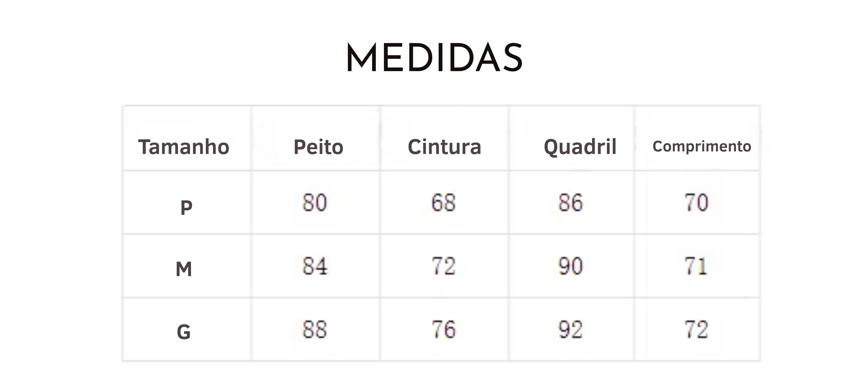Click Cintura value 68 for size P
The image size is (868, 384).
(444, 203)
